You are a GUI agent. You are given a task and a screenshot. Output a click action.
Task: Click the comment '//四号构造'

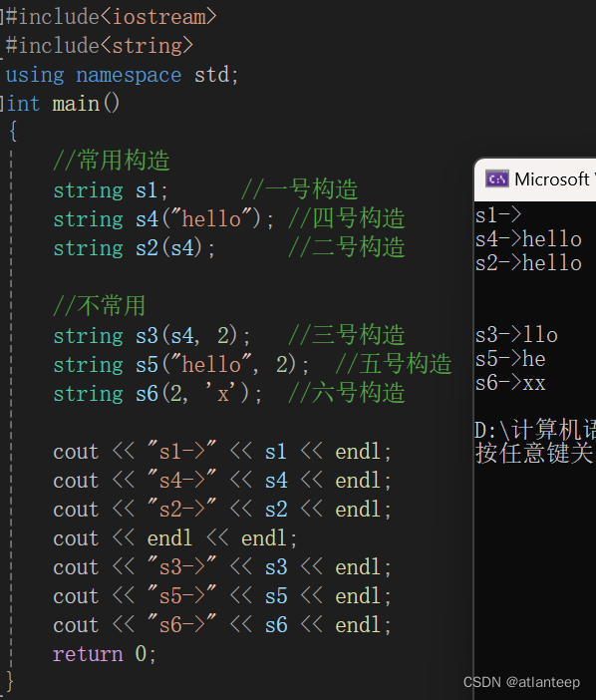click(347, 218)
